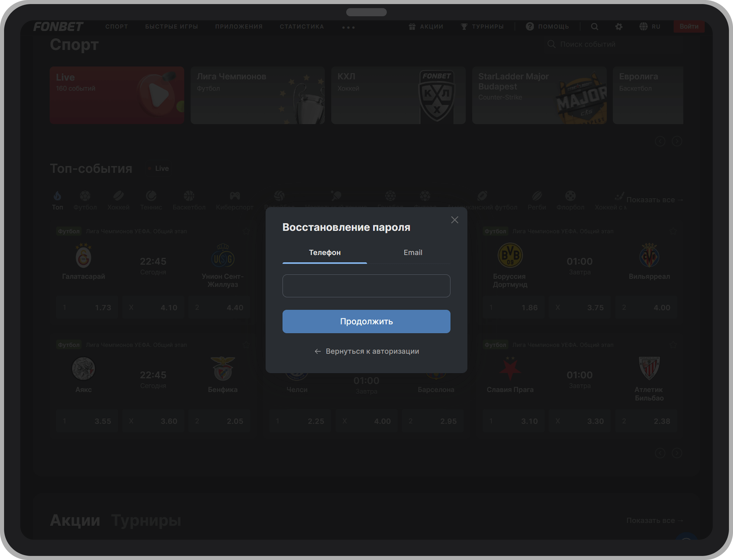The height and width of the screenshot is (560, 733).
Task: Favorite the Боруссия Дортмунд match star
Action: (x=673, y=231)
